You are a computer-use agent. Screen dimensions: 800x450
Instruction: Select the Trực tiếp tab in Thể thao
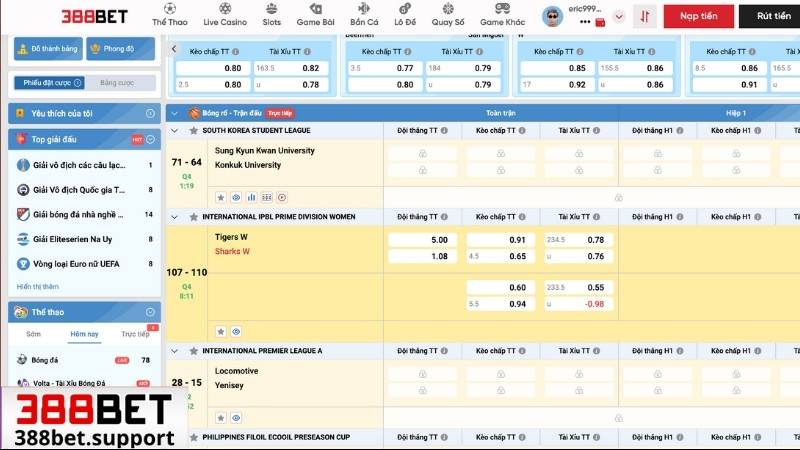[x=135, y=334]
